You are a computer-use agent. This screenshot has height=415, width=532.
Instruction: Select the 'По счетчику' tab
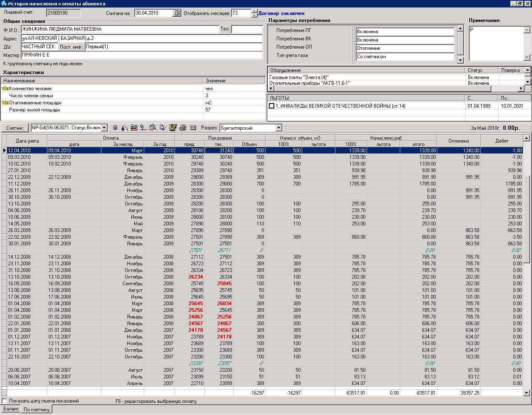(x=37, y=410)
